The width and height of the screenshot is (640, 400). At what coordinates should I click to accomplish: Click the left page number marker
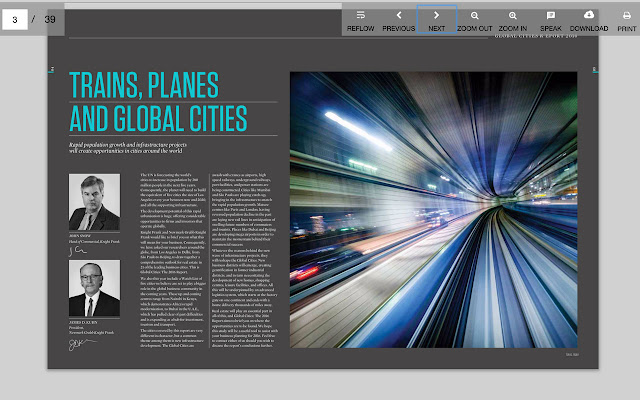(x=51, y=69)
